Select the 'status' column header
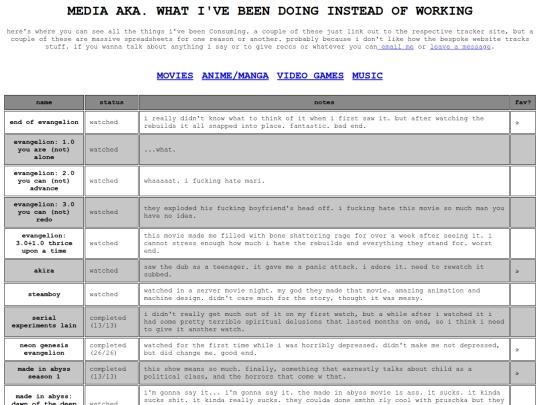Viewport: 540px width, 405px height. [x=112, y=102]
